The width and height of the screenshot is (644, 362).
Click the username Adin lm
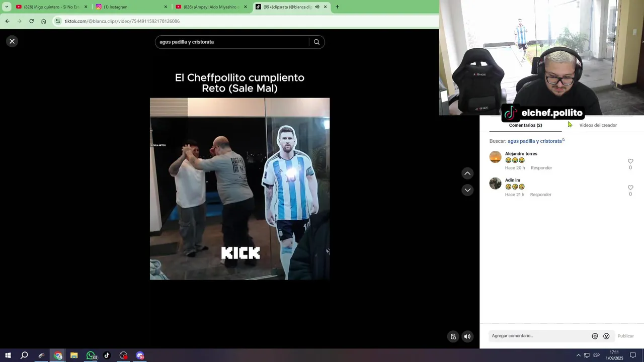[x=512, y=180]
